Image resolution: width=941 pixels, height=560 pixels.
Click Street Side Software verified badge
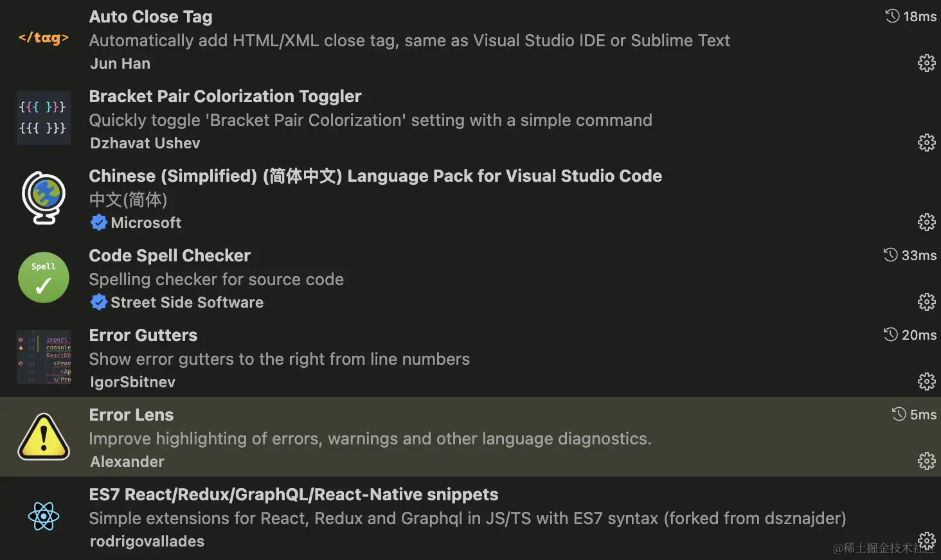99,302
